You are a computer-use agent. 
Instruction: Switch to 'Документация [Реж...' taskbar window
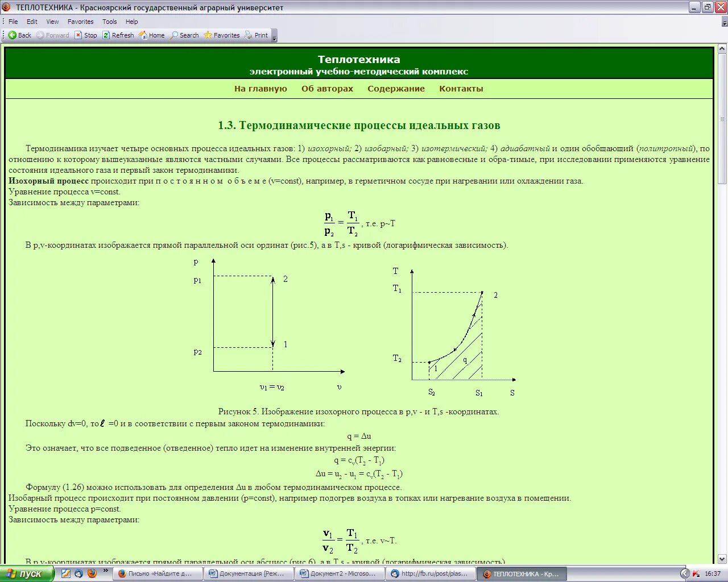tap(249, 573)
